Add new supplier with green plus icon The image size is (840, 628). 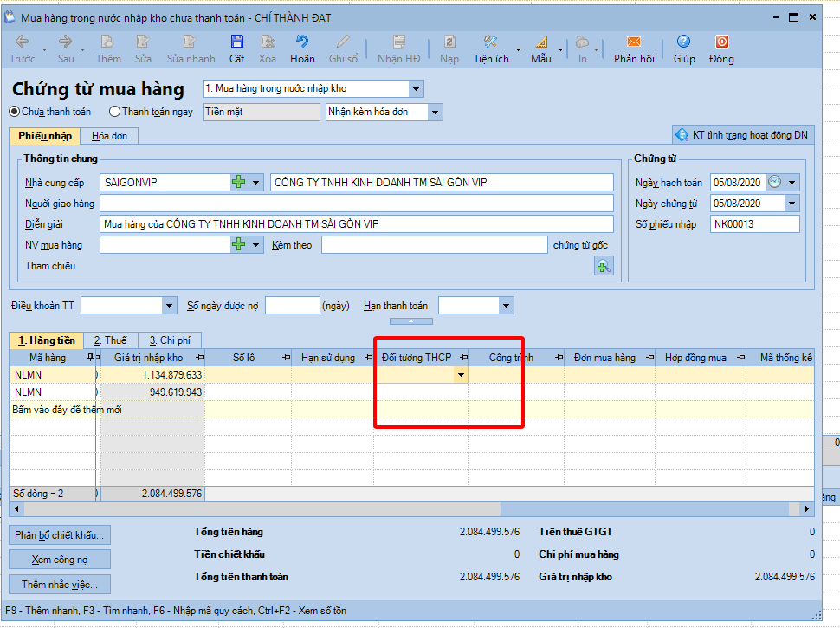coord(238,182)
